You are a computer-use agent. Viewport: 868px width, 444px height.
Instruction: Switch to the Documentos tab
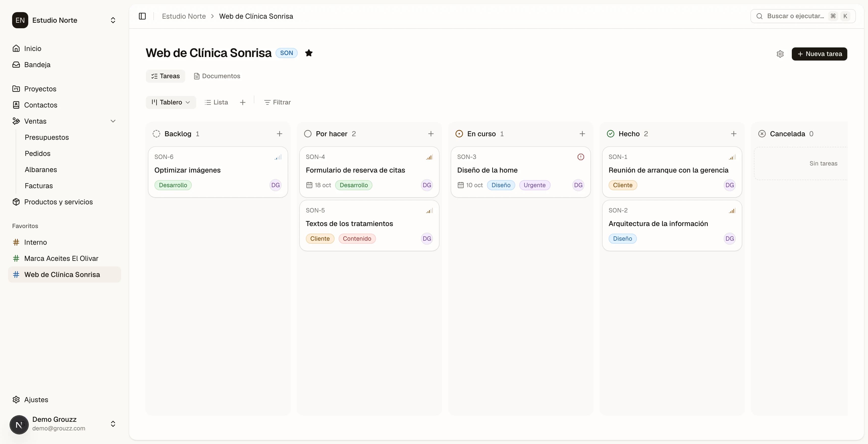(x=217, y=76)
